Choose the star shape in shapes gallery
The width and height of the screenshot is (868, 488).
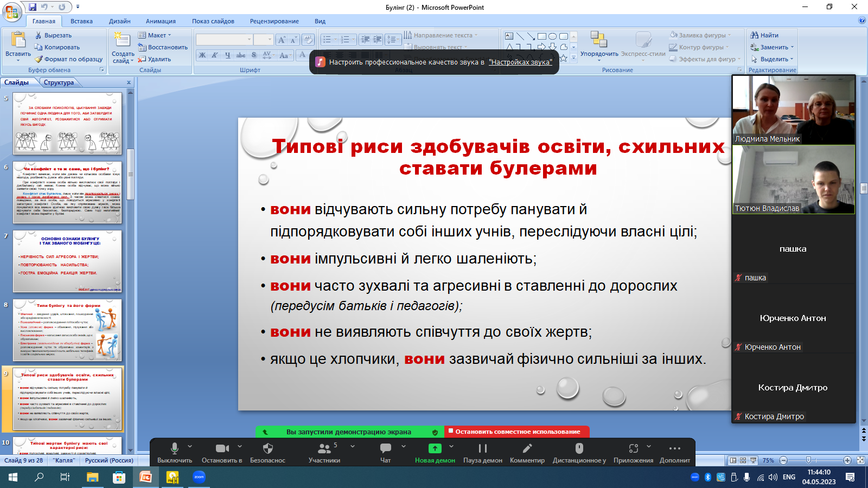pyautogui.click(x=563, y=58)
